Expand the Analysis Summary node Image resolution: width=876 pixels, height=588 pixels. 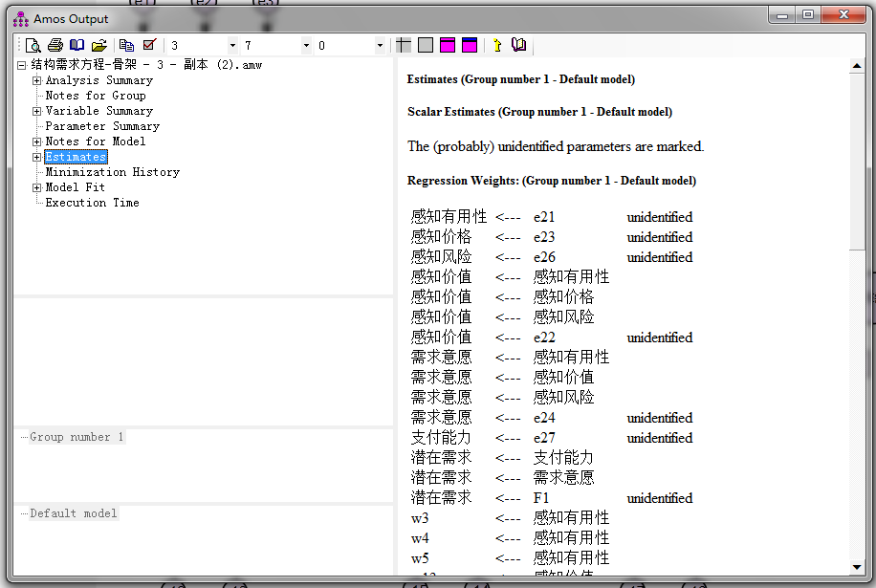pyautogui.click(x=37, y=80)
